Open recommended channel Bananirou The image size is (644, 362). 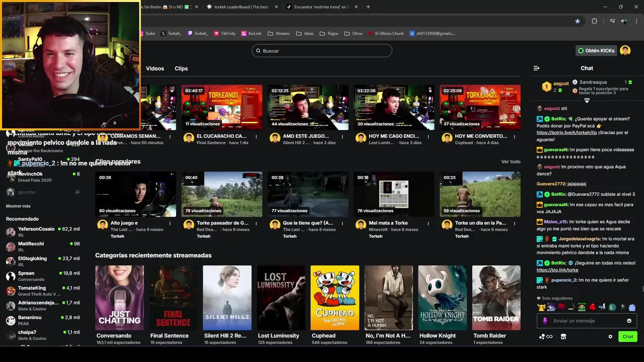tap(43, 320)
